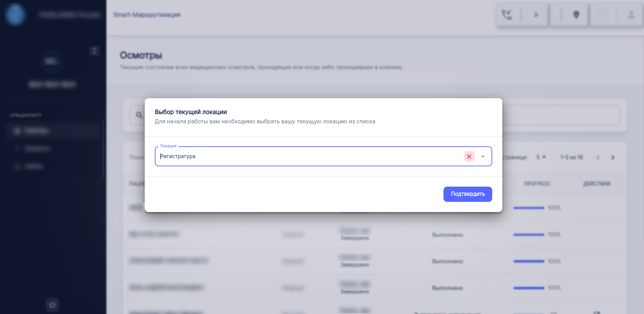Click the power logout icon in sidebar
644x314 pixels.
click(52, 305)
